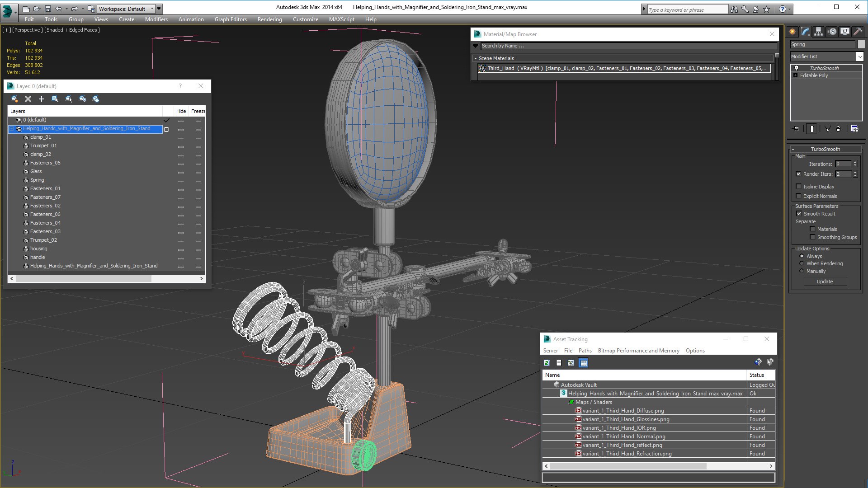The height and width of the screenshot is (488, 868).
Task: Open the Utilities command panel
Action: (858, 32)
